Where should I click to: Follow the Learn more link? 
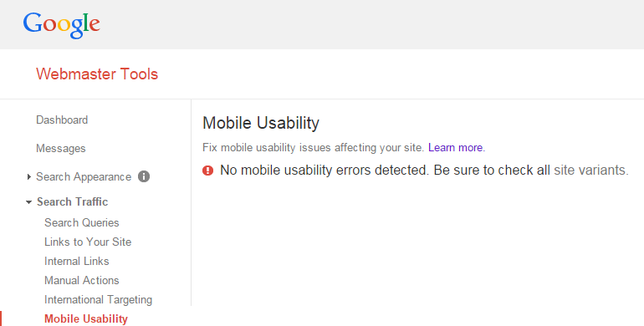[457, 147]
